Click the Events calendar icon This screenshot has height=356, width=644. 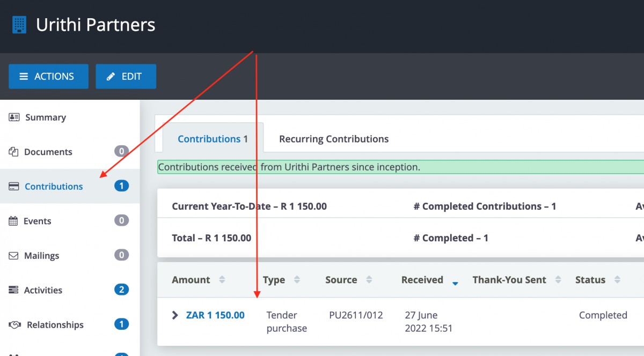pos(13,221)
